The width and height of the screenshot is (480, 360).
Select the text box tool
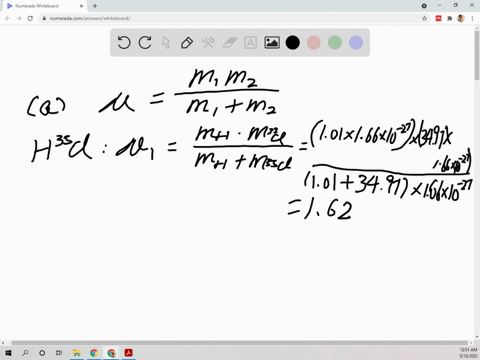pos(250,43)
